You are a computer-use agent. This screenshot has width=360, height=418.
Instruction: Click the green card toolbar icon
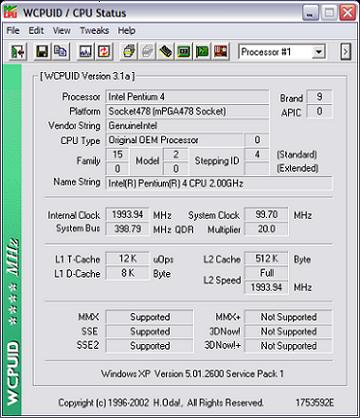point(202,52)
